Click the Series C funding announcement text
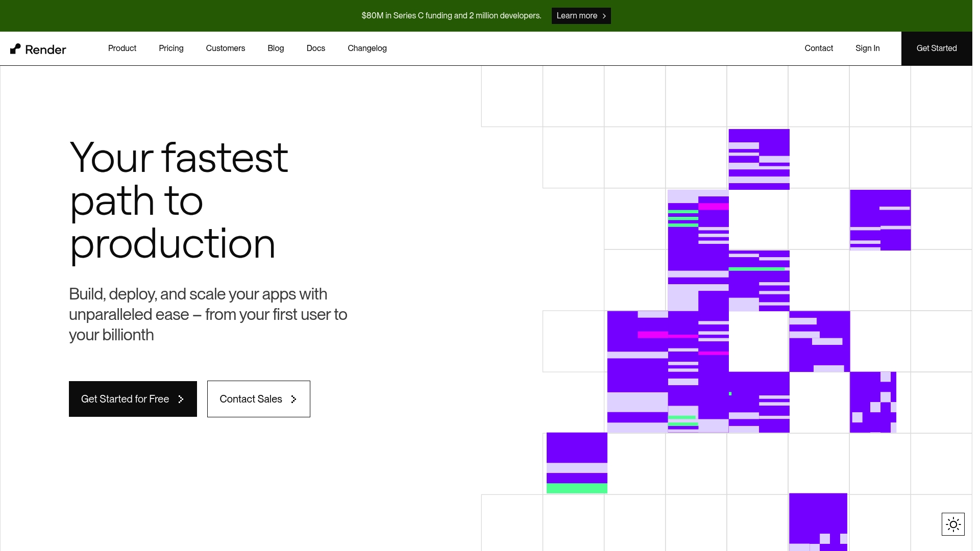Screen dimensions: 980x551 tap(451, 16)
